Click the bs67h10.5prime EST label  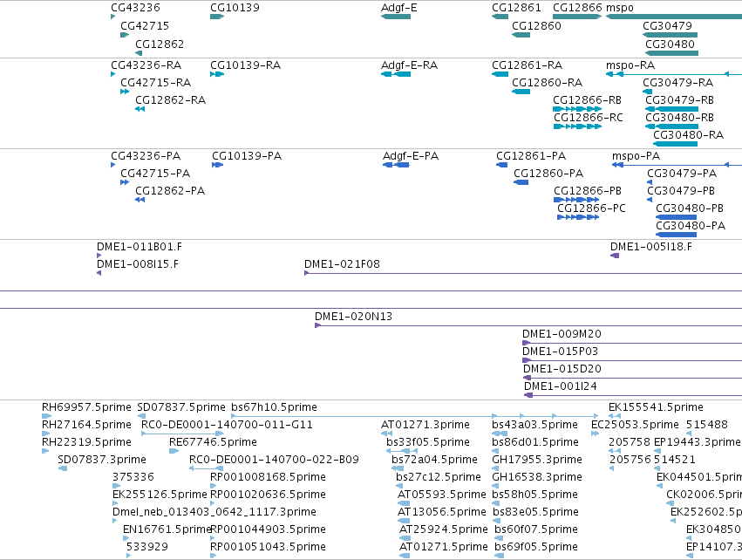(274, 407)
